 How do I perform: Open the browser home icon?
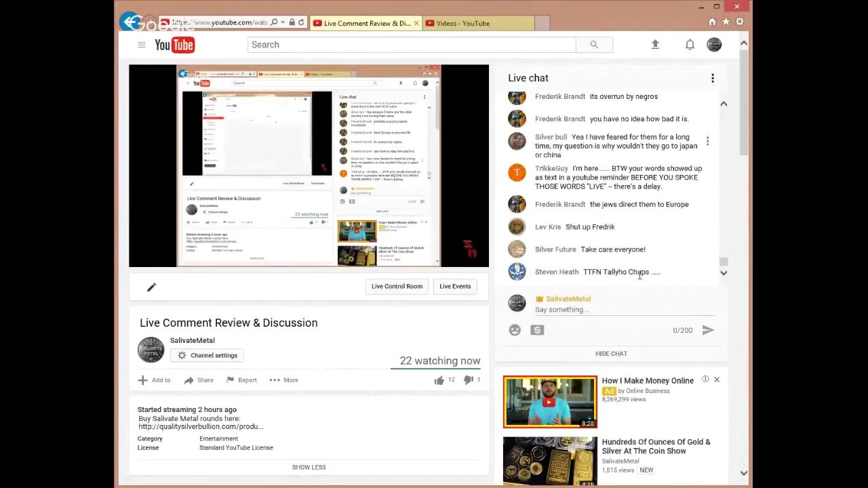[x=712, y=22]
